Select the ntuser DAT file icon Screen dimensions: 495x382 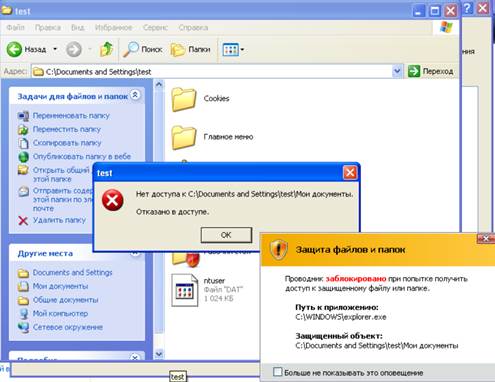click(184, 290)
